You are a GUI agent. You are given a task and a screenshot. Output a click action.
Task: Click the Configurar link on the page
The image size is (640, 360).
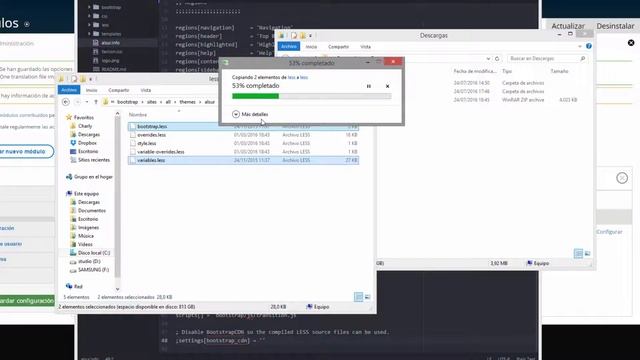pos(609,232)
